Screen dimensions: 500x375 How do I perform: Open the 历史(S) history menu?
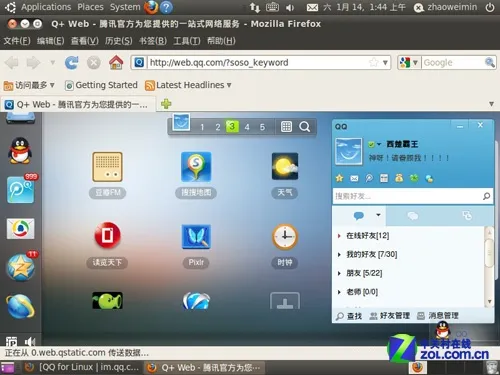[119, 41]
